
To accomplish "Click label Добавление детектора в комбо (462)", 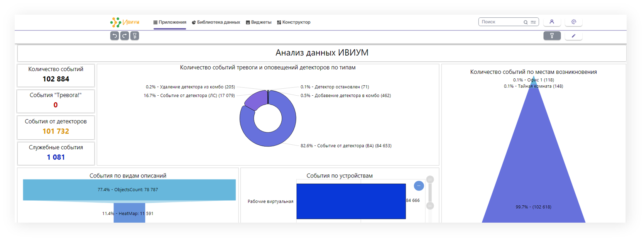I will (346, 95).
